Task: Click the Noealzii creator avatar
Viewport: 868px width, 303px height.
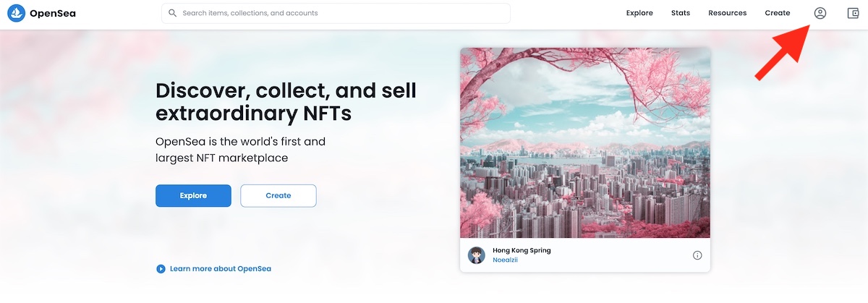Action: [477, 255]
